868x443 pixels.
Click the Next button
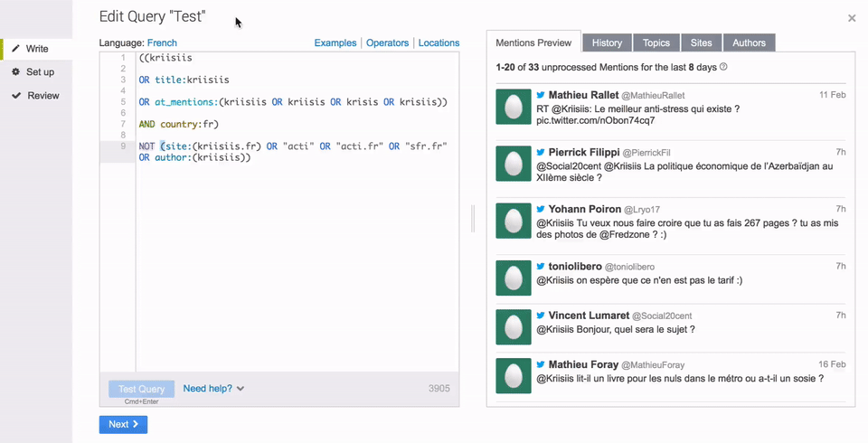tap(123, 424)
